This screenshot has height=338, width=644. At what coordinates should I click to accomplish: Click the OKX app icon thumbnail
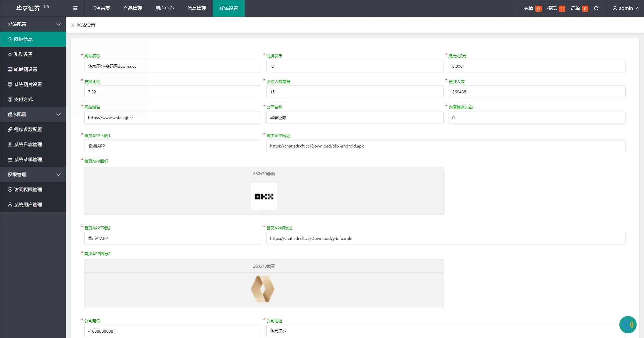click(264, 197)
